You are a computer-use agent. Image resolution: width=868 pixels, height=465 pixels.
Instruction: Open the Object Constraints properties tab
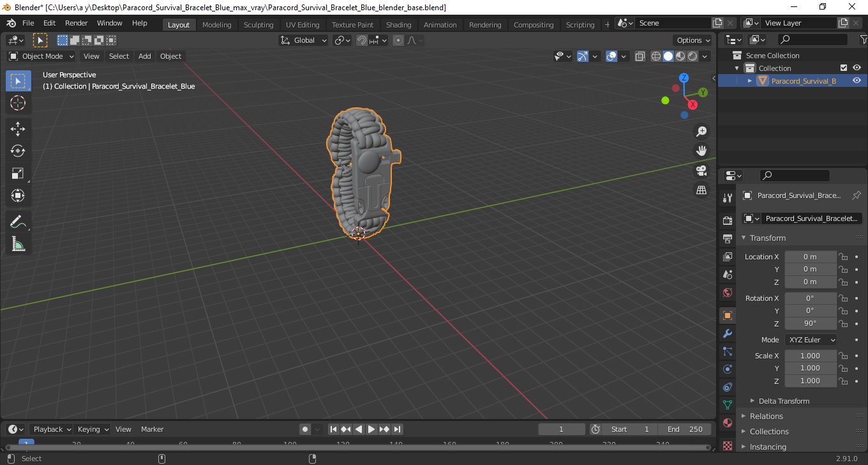pos(728,387)
